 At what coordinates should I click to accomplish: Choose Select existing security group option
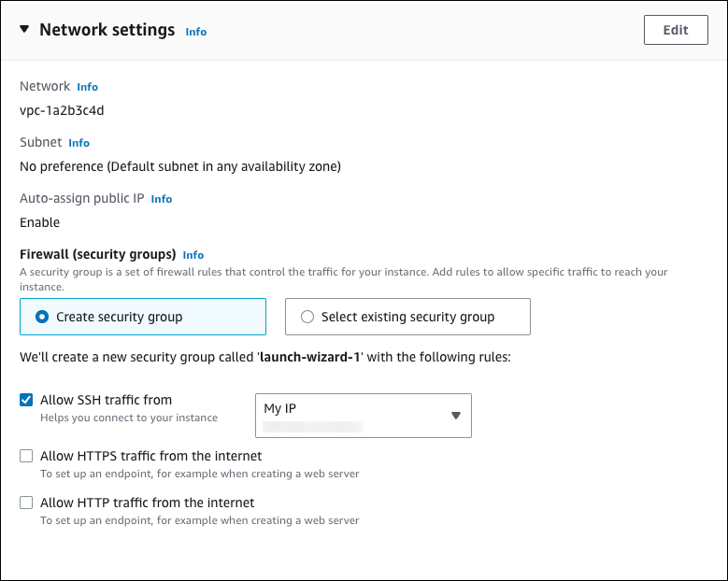coord(307,317)
